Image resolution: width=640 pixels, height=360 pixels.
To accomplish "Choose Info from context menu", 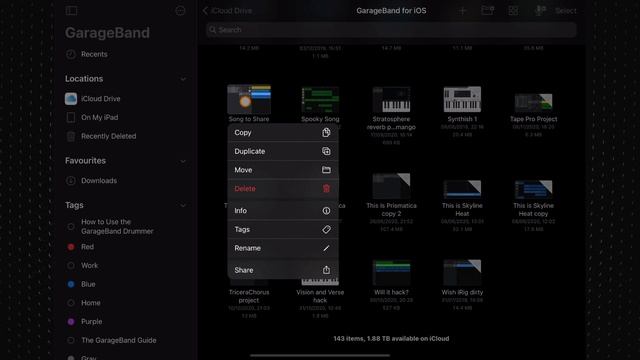I will (283, 211).
